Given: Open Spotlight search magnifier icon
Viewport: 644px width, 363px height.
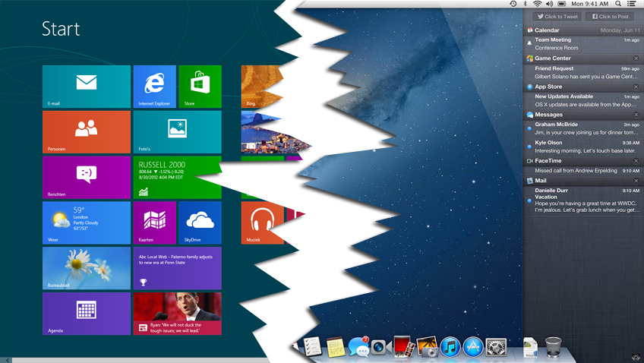Looking at the screenshot, I should pyautogui.click(x=619, y=5).
